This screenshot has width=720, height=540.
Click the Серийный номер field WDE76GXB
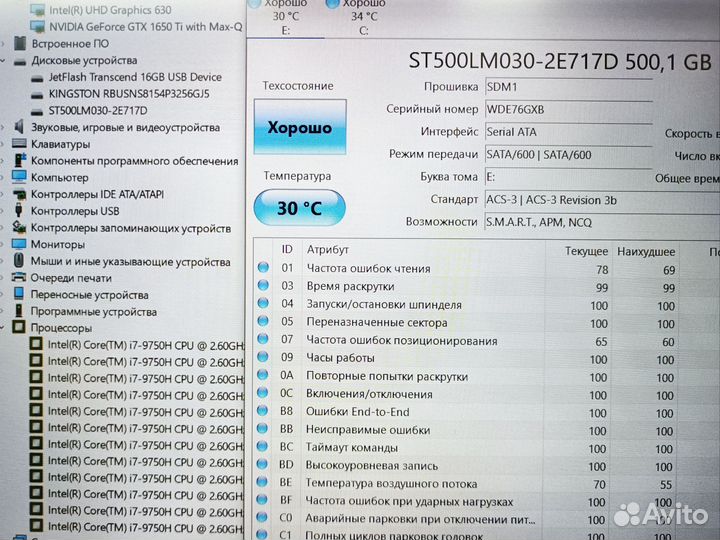[568, 109]
